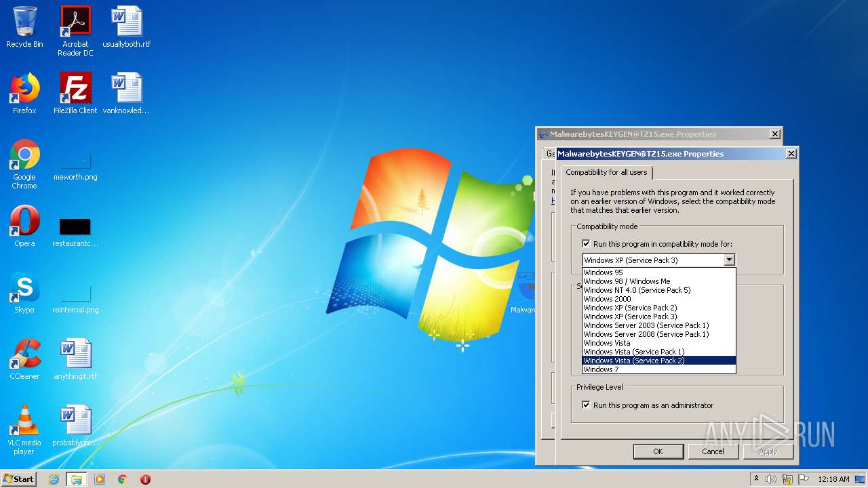Open Chrome from the taskbar
This screenshot has width=868, height=488.
pyautogui.click(x=123, y=479)
